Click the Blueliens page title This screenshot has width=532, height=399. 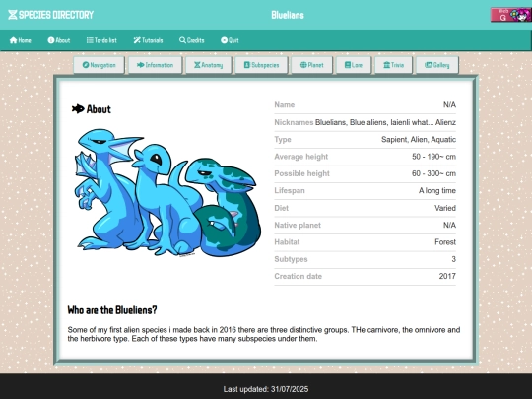tap(288, 15)
